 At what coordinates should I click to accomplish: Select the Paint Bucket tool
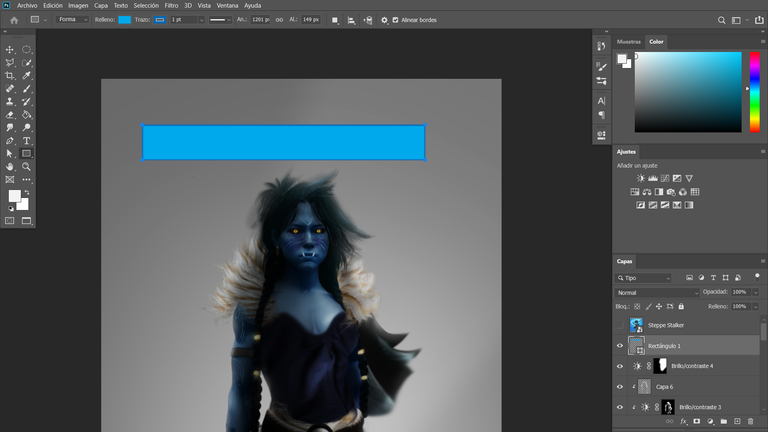(26, 115)
